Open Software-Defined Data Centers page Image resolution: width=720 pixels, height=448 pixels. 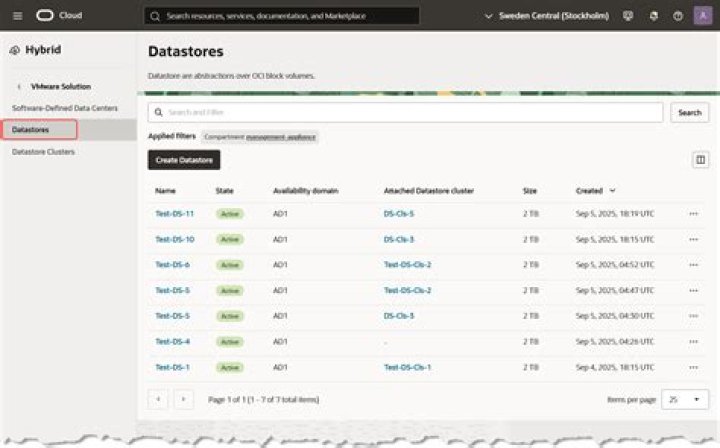tap(65, 108)
